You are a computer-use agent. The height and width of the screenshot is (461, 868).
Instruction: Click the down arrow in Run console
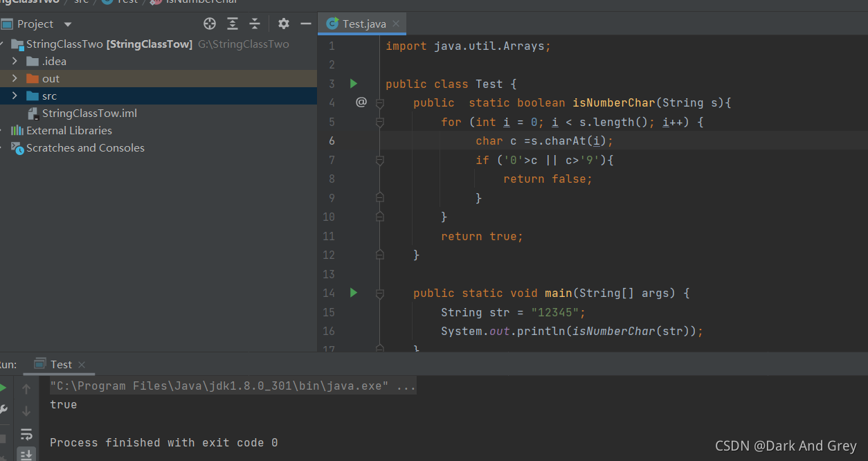point(26,411)
